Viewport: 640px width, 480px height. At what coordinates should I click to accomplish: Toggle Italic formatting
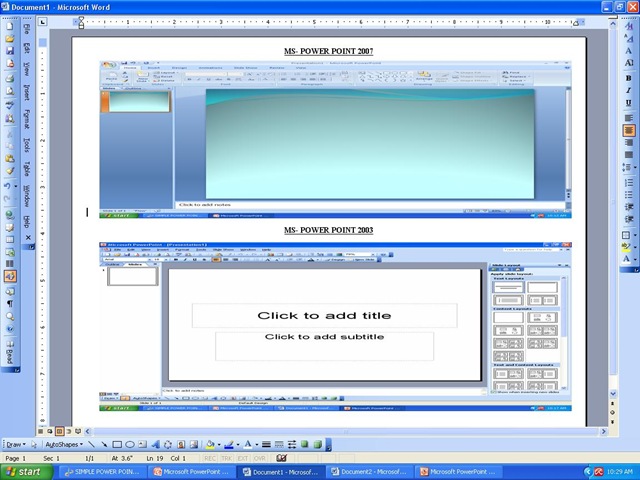[x=629, y=90]
